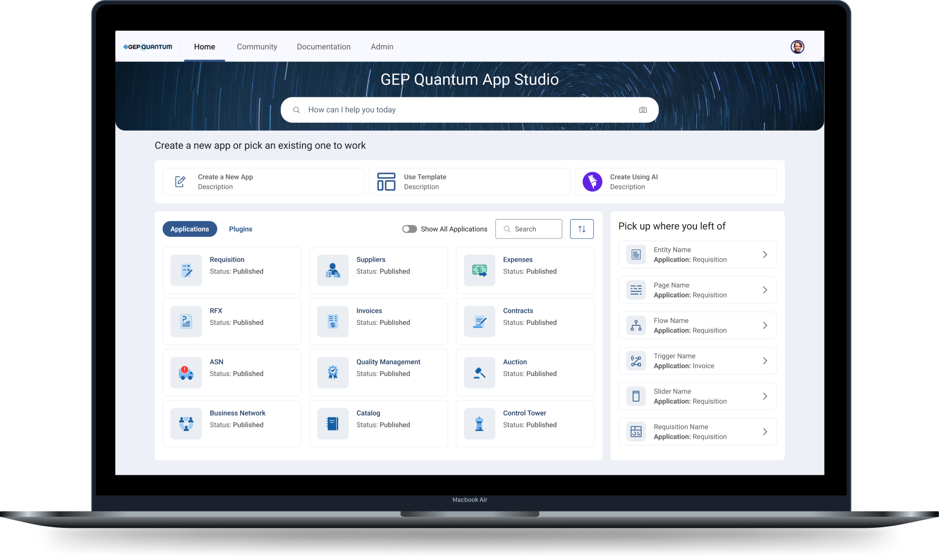Open the ASN truck icon
The width and height of the screenshot is (939, 560).
pos(186,373)
